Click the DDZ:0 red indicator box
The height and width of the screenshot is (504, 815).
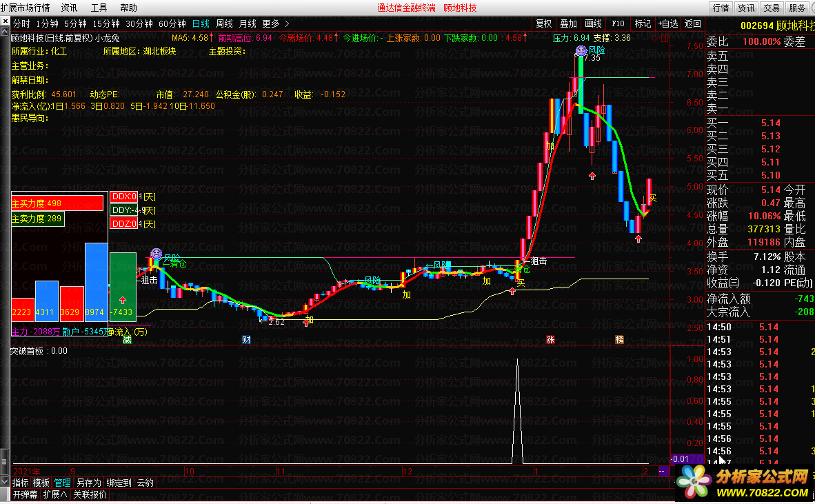(123, 224)
